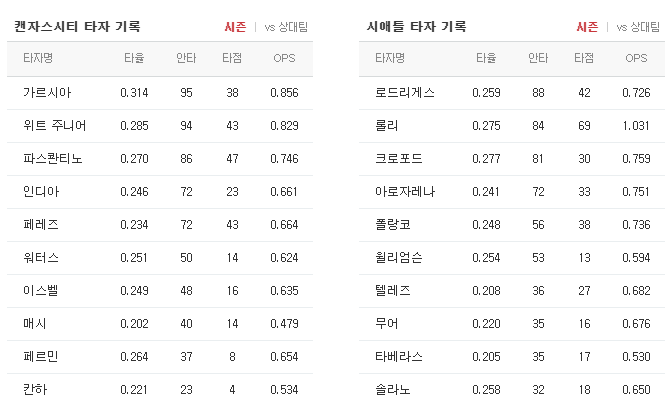Click 안타 column header in Seattle table

click(x=538, y=58)
